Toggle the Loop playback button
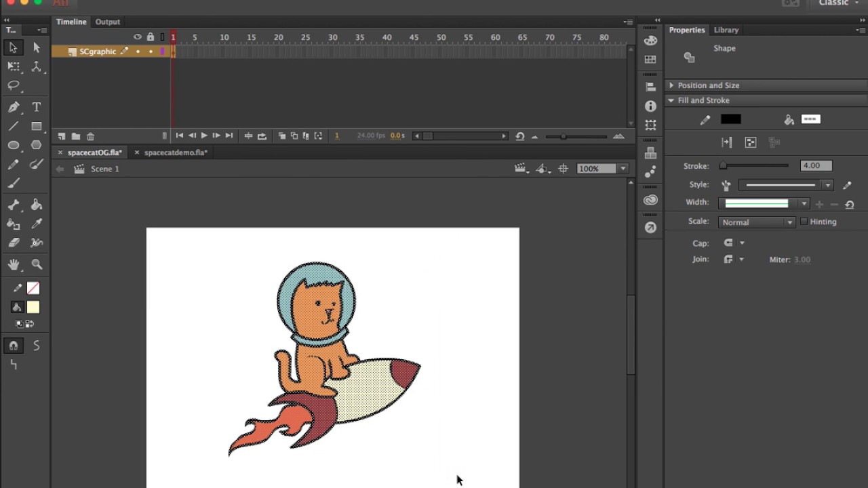 [262, 136]
